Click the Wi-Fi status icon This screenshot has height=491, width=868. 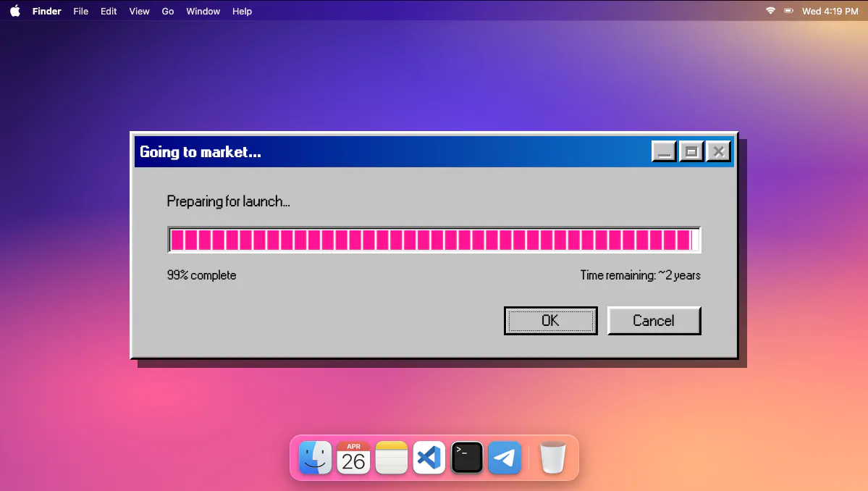tap(770, 11)
